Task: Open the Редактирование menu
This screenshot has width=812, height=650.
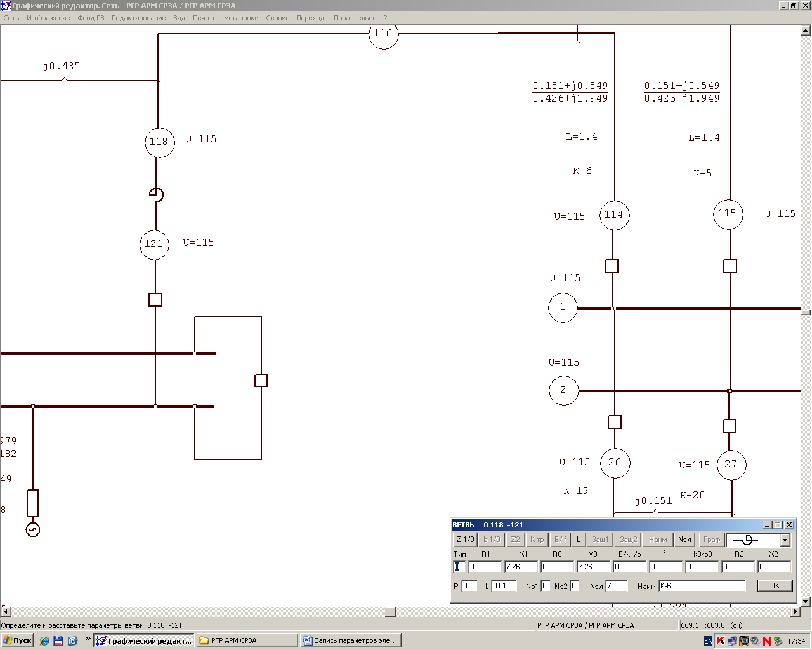Action: pos(138,18)
